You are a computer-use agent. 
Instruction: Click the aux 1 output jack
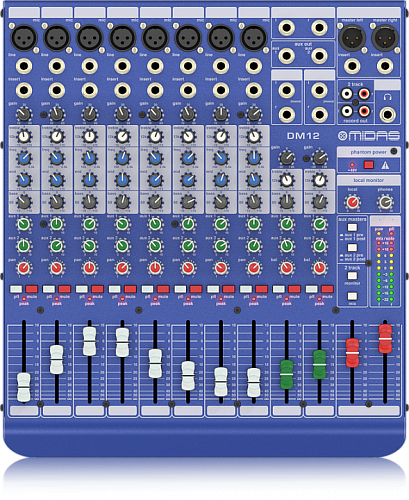[286, 56]
